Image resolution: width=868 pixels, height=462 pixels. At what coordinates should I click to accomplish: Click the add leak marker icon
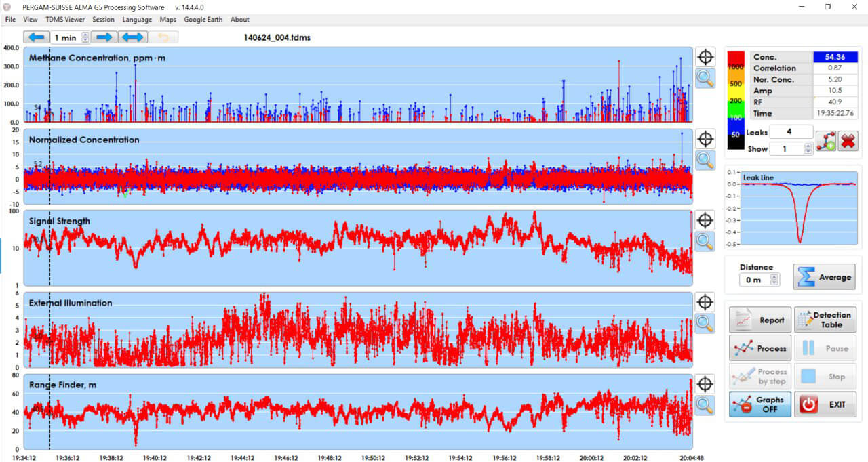tap(825, 140)
